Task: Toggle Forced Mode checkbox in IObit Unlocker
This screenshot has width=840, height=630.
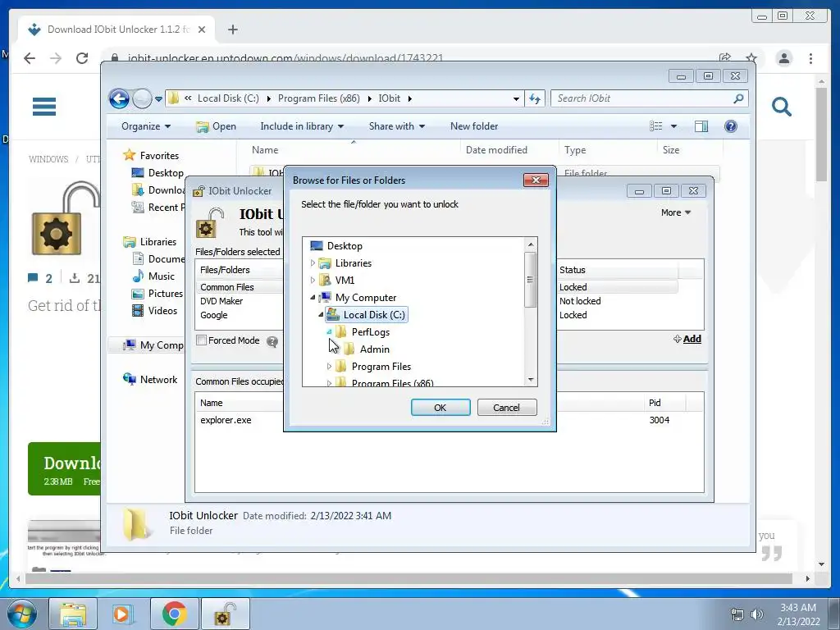Action: click(x=202, y=340)
